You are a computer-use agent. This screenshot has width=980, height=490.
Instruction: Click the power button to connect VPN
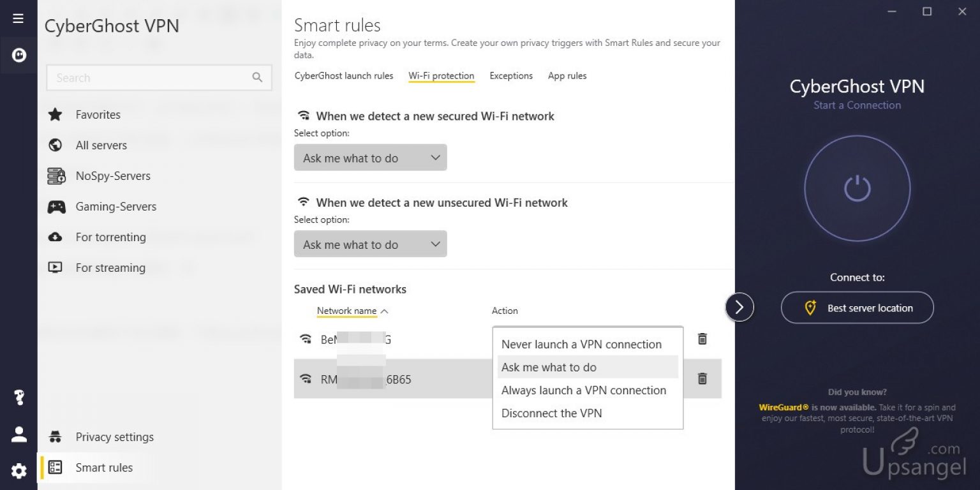tap(857, 188)
